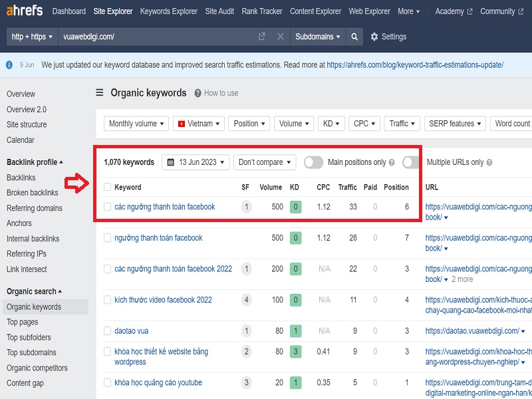The width and height of the screenshot is (532, 399).
Task: Open Rank Tracker tab
Action: 262,11
